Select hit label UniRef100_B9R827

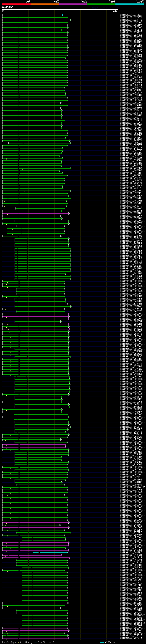coord(131,37)
